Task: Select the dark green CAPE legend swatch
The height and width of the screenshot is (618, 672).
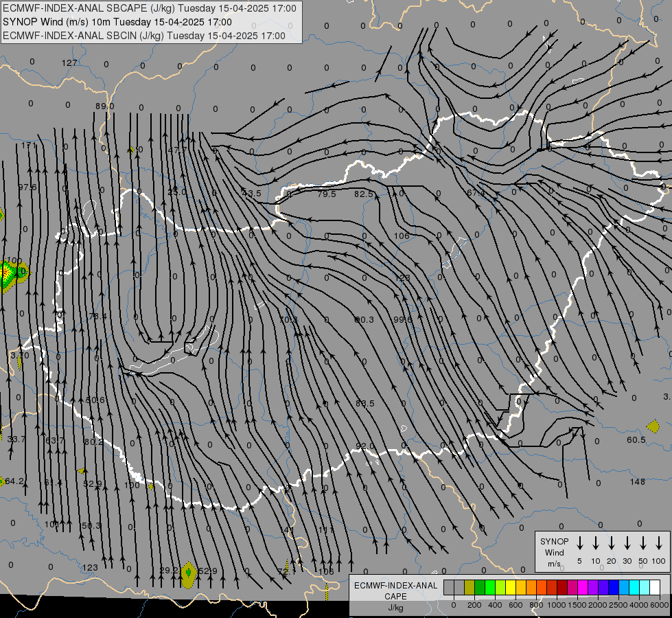Action: pyautogui.click(x=480, y=588)
